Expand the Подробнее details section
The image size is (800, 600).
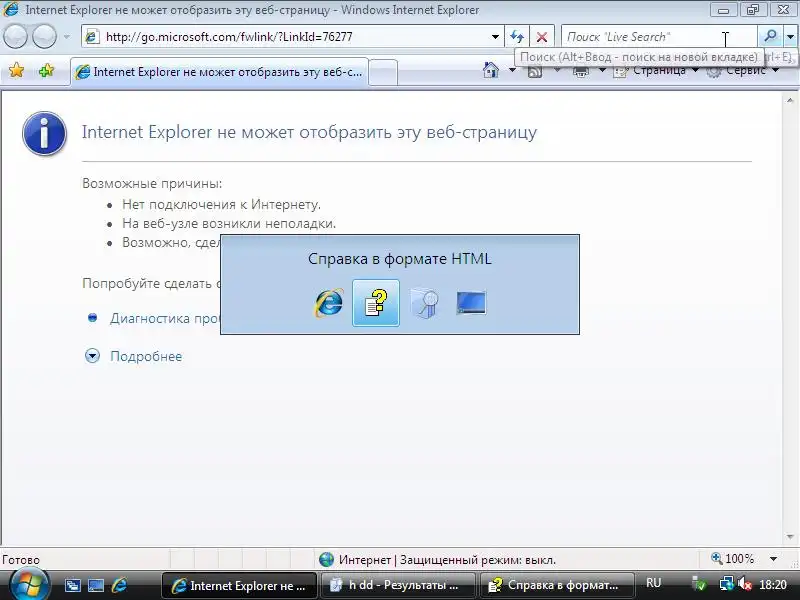92,356
